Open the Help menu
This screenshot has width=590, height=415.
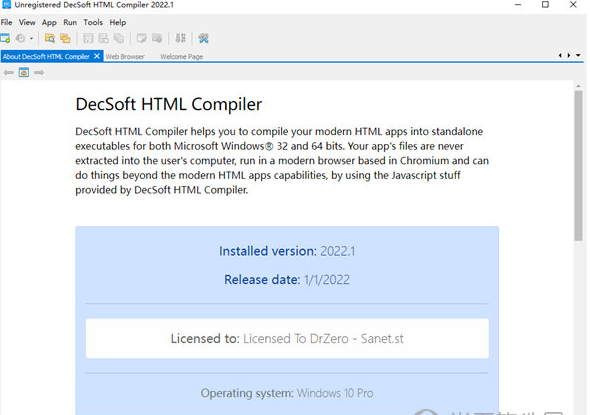point(118,22)
